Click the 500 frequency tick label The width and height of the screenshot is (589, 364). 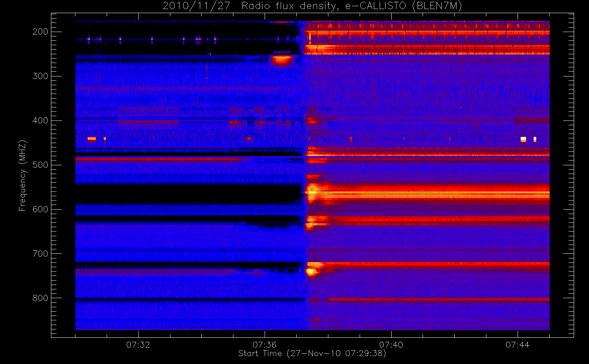tap(40, 165)
